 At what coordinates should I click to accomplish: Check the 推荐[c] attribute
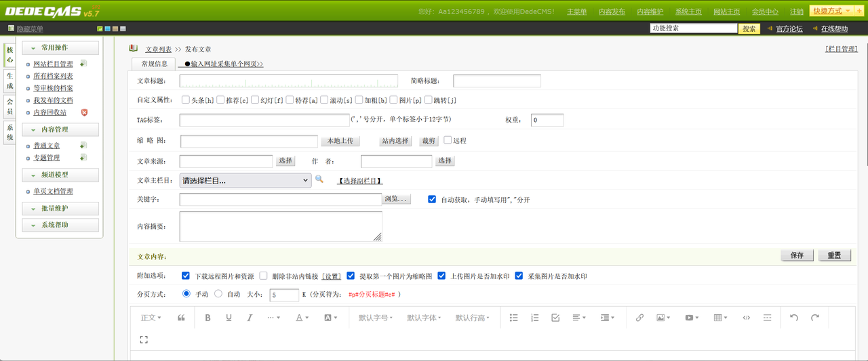tap(220, 100)
